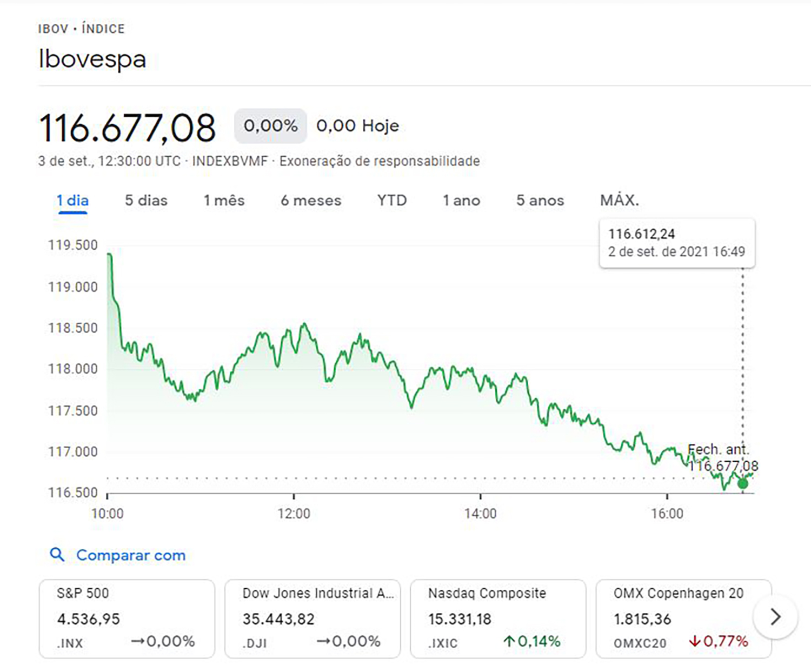The height and width of the screenshot is (672, 811).
Task: Show the 1 mês chart range
Action: click(224, 201)
